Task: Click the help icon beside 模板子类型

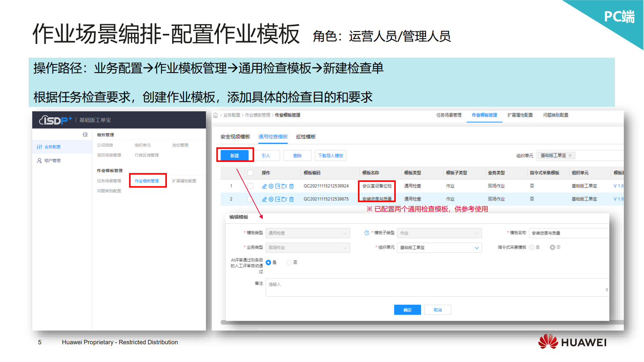Action: pyautogui.click(x=367, y=233)
